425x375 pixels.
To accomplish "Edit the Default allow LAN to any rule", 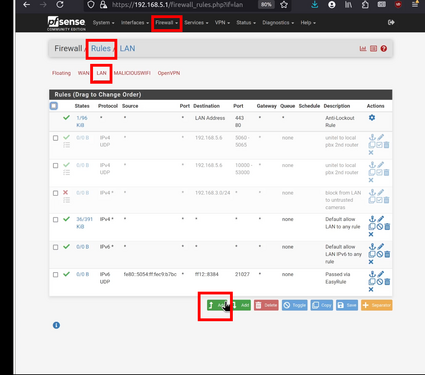I will tap(381, 219).
